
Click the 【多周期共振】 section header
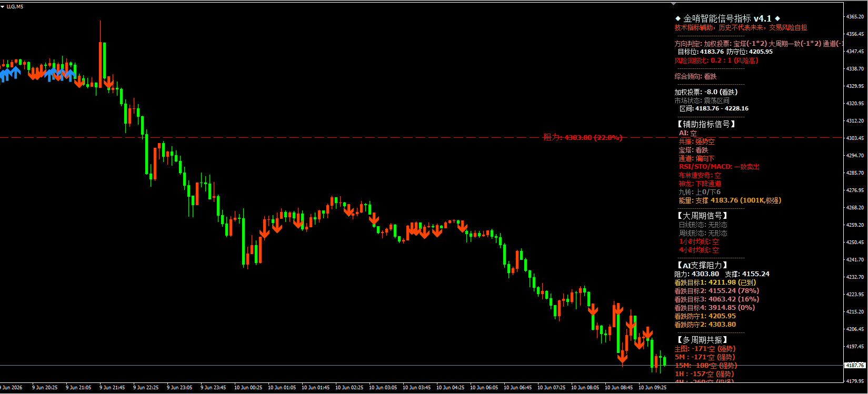703,340
